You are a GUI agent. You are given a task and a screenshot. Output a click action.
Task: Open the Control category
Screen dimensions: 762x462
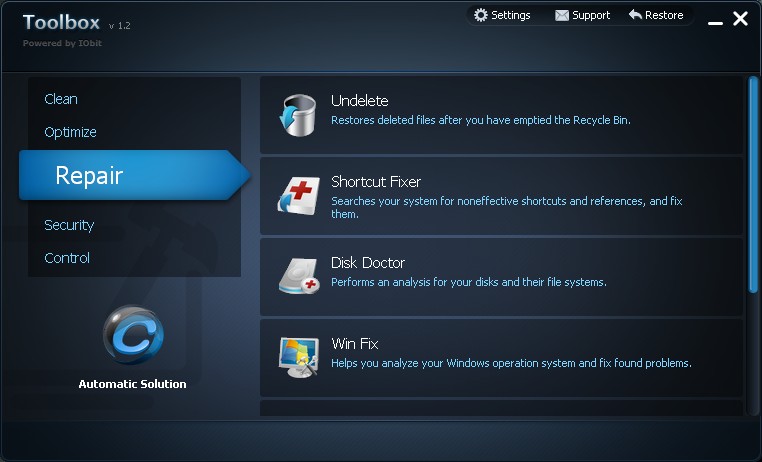point(67,258)
